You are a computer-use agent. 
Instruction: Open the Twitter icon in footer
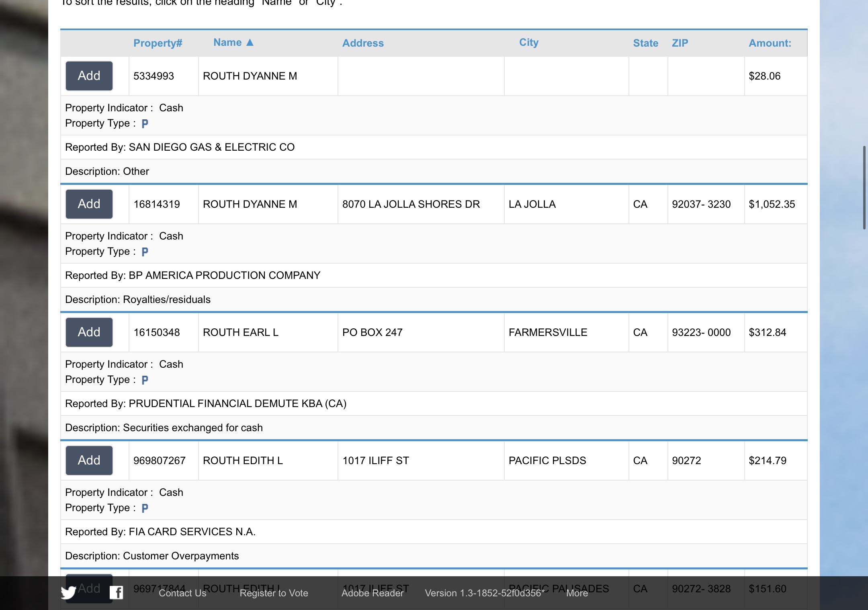[x=68, y=592]
